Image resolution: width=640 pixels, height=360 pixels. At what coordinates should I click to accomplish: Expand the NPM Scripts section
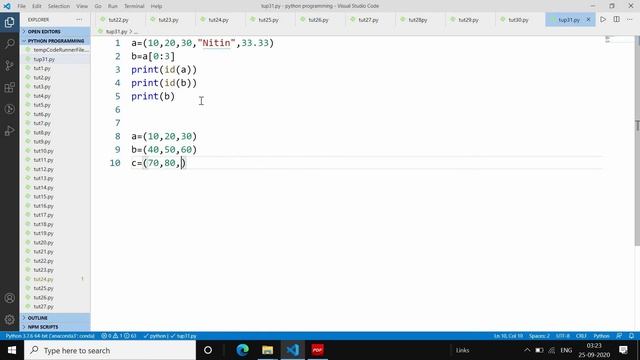(x=55, y=327)
